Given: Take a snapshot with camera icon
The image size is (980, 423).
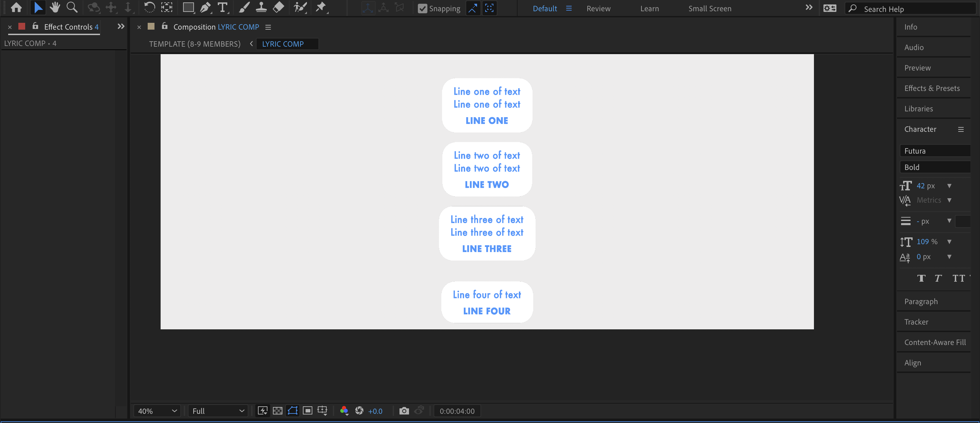Looking at the screenshot, I should click(x=404, y=411).
